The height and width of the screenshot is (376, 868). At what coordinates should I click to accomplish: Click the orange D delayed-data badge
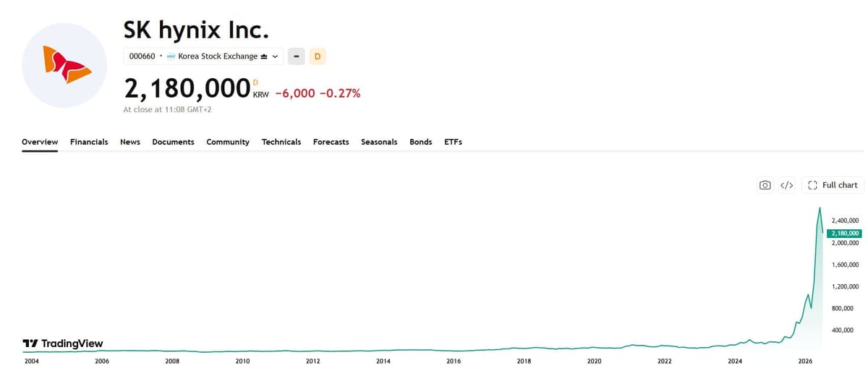(x=318, y=56)
